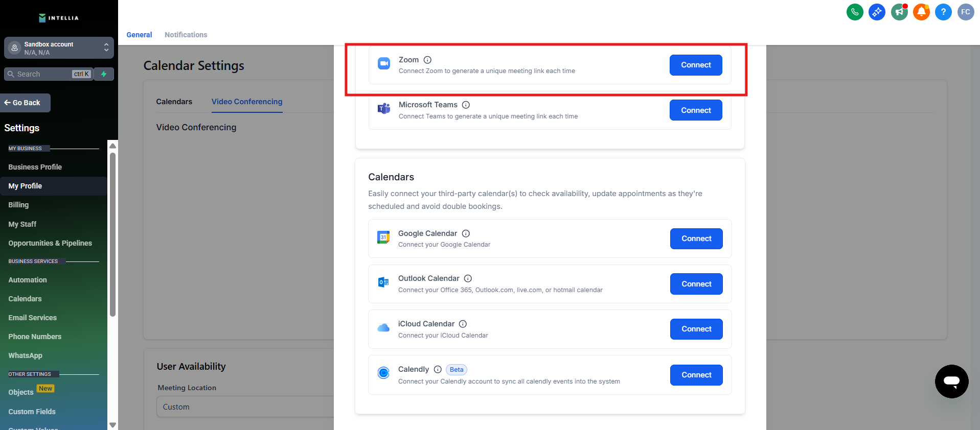Connect Outlook Calendar
980x430 pixels.
coord(696,284)
